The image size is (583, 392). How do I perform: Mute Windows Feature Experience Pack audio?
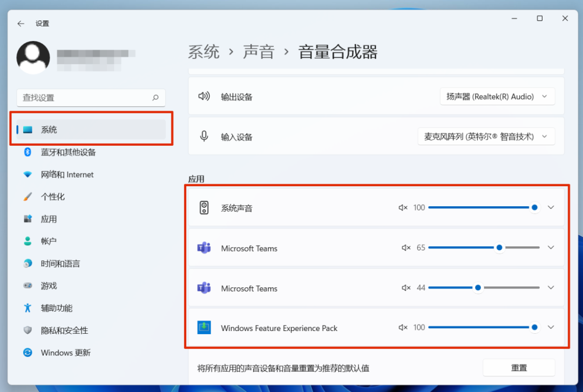tap(403, 328)
